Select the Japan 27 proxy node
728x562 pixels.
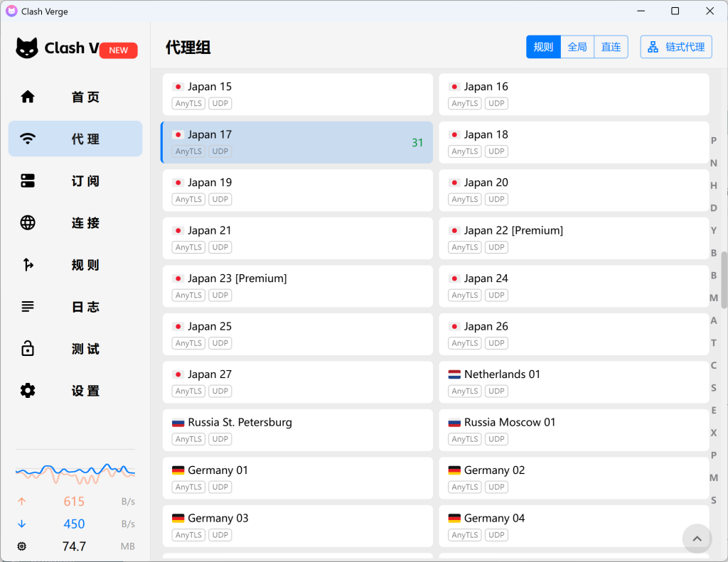pos(298,382)
